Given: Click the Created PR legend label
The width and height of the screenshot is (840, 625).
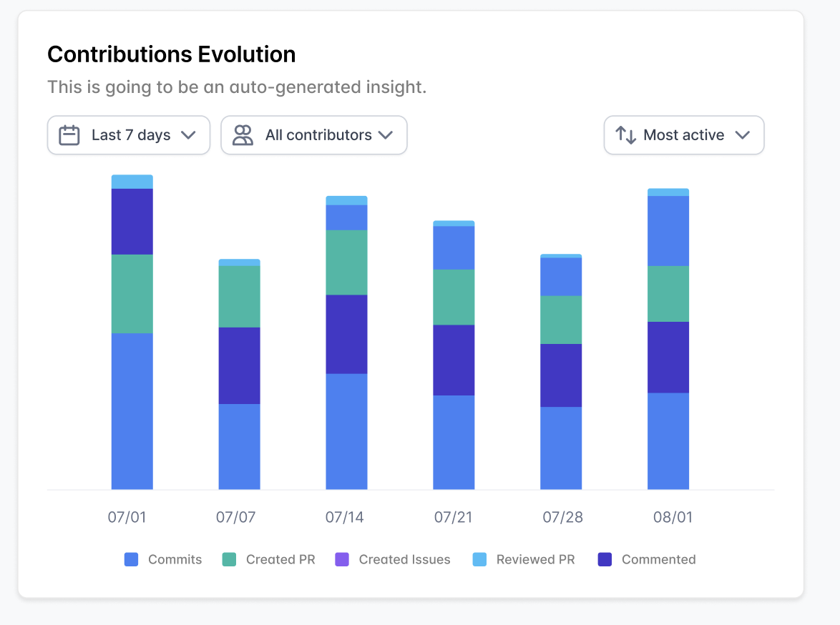Looking at the screenshot, I should (280, 559).
